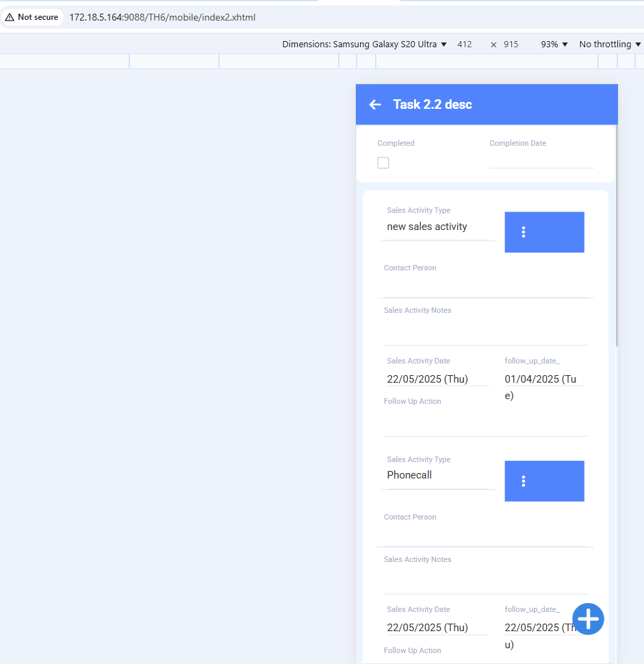Click Sales Activity Date in the Phonecall card
Viewport: 644px width, 664px height.
point(438,628)
